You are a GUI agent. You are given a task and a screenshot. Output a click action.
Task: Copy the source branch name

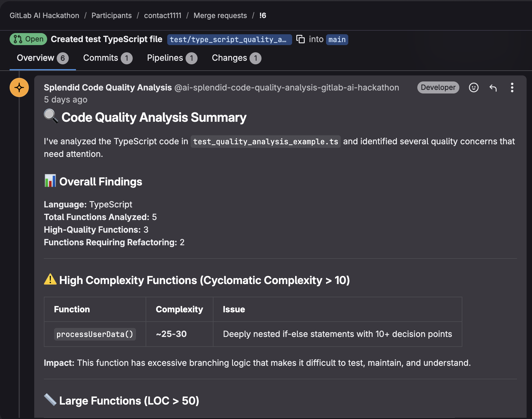(301, 39)
